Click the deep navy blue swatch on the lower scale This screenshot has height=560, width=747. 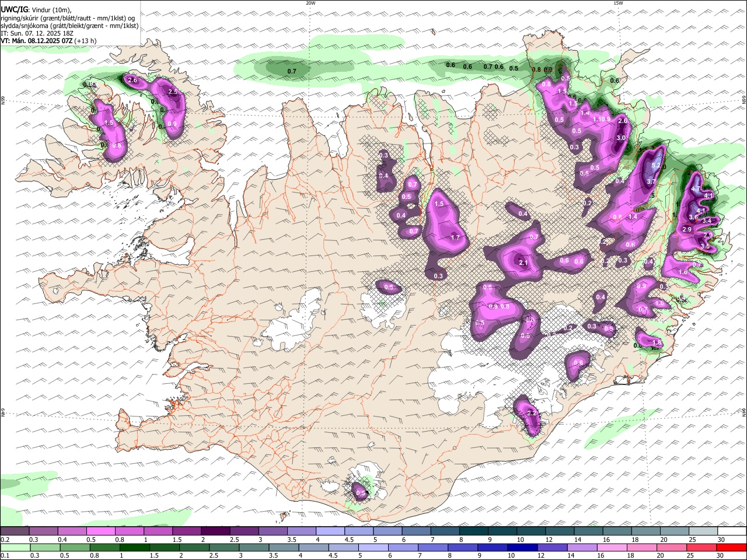pos(522,547)
